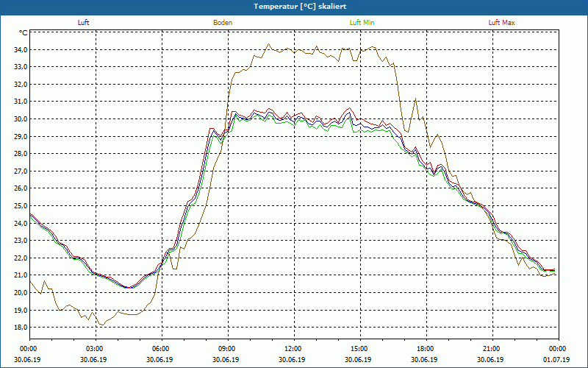The image size is (588, 368).
Task: Select the 34,0 value on the temperature axis
Action: click(21, 49)
